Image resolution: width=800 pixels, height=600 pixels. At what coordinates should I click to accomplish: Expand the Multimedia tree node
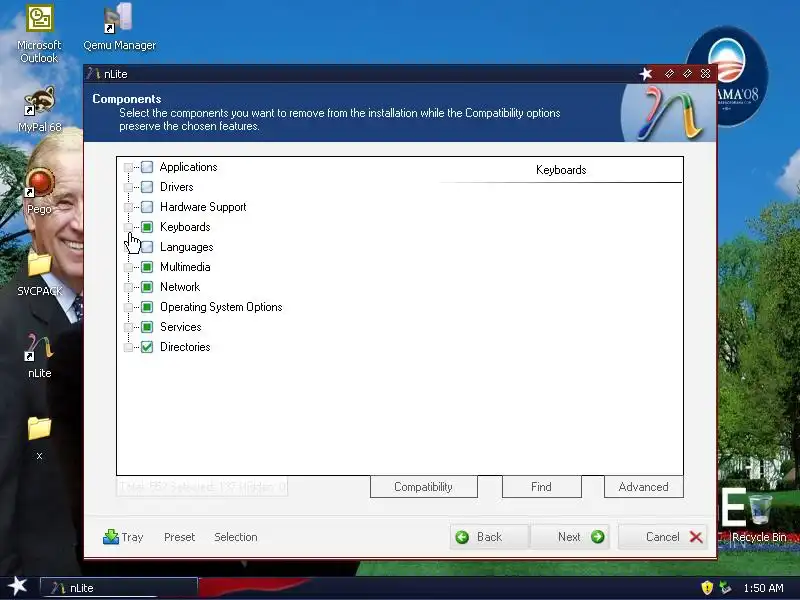128,267
